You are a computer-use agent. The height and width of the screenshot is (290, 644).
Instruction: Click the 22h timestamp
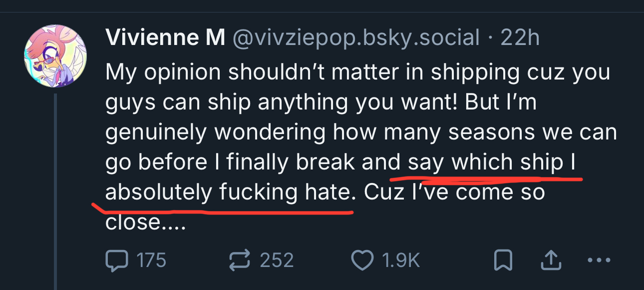(x=520, y=38)
